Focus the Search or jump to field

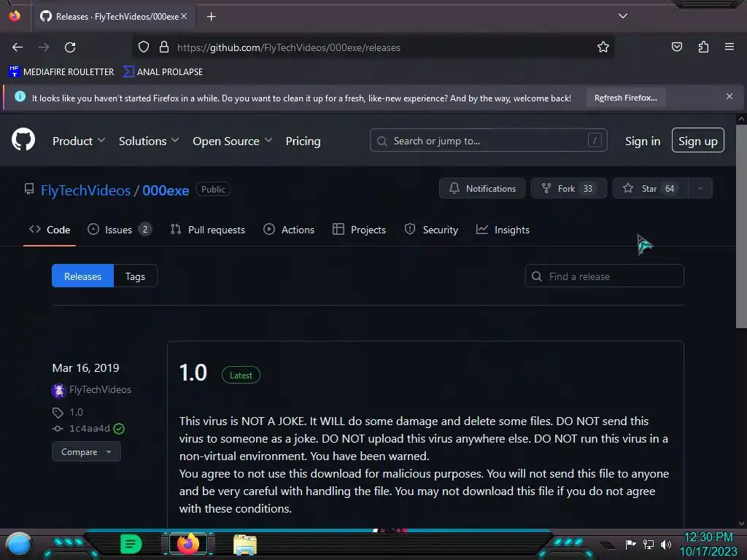488,141
